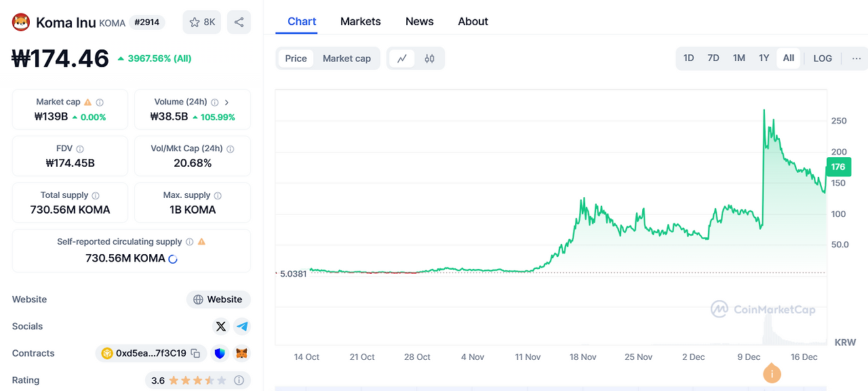Click the Website button
This screenshot has width=868, height=391.
tap(218, 300)
